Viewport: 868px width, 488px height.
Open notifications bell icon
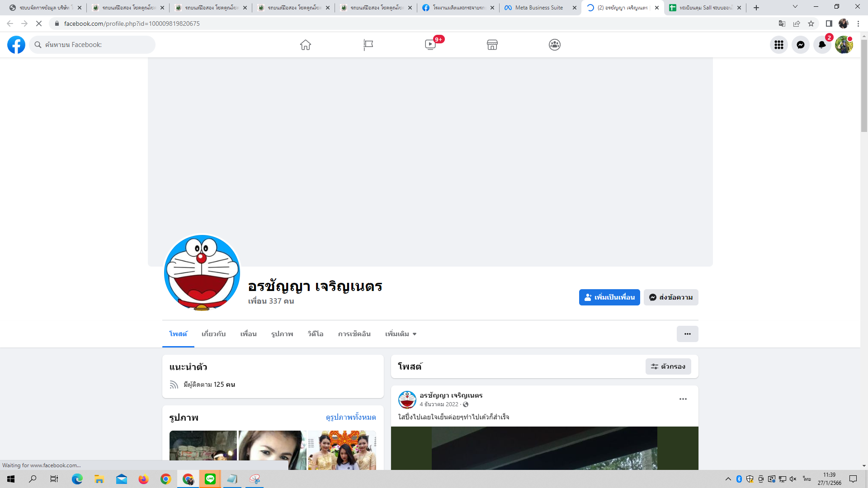tap(822, 45)
